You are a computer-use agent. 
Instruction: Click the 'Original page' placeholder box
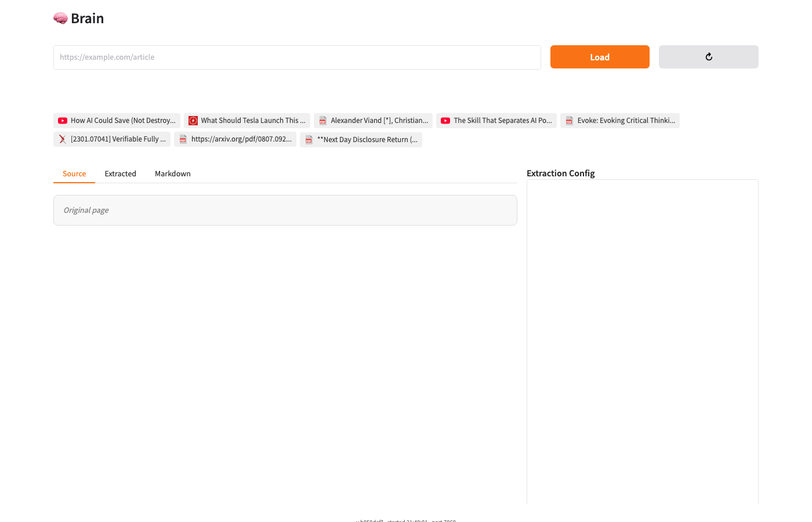[x=285, y=210]
